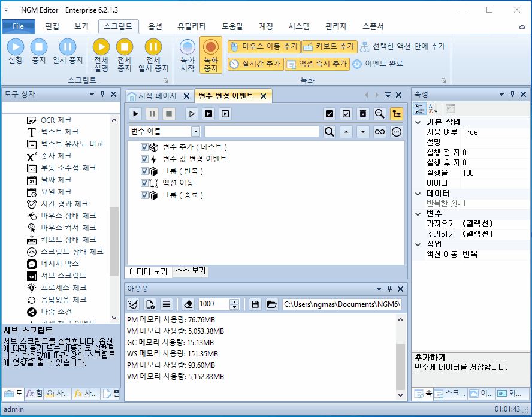Click the open folder icon in output toolbar
The width and height of the screenshot is (532, 417).
coord(272,304)
